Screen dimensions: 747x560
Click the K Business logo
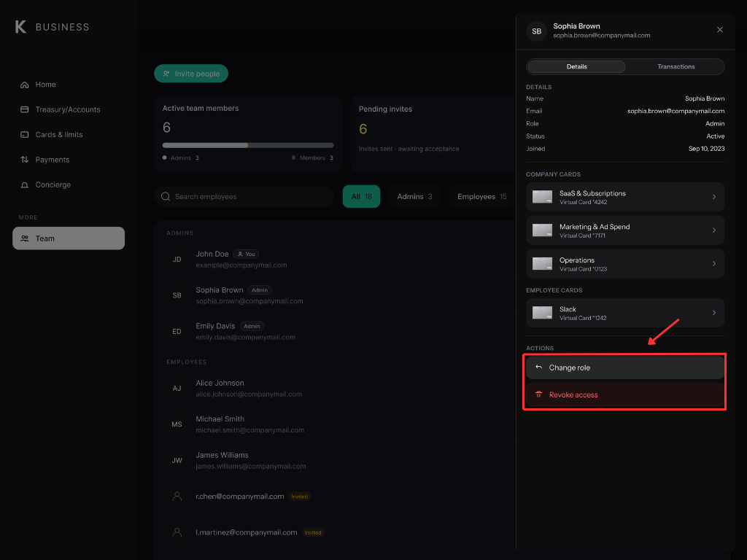point(52,27)
